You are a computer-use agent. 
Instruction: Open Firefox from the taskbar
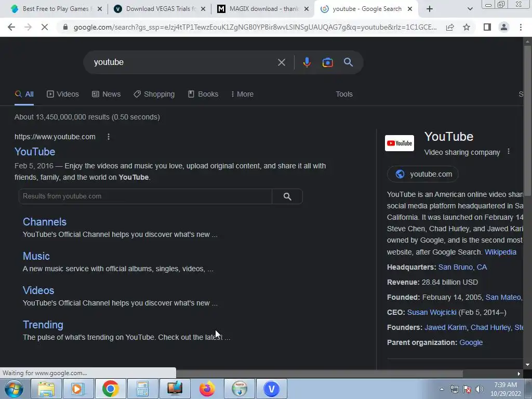[207, 389]
